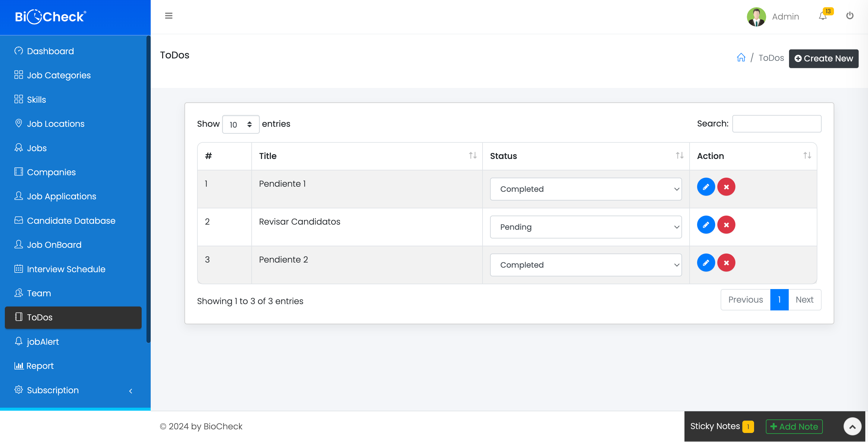Sort table by Status column

click(586, 156)
